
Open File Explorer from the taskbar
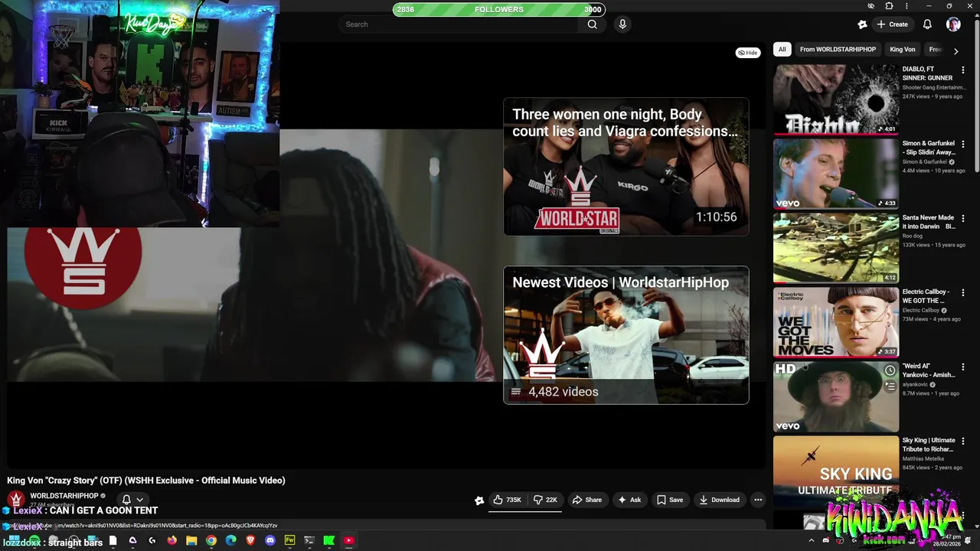click(191, 540)
